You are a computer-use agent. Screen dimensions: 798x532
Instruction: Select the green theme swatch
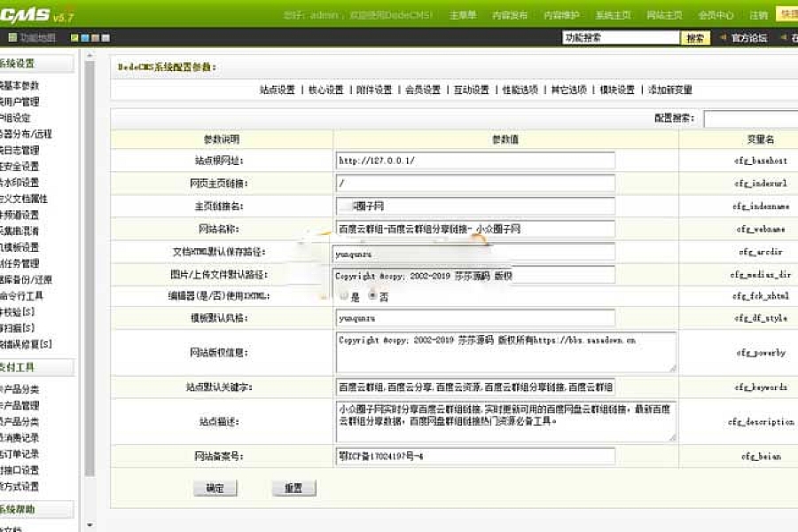[74, 37]
